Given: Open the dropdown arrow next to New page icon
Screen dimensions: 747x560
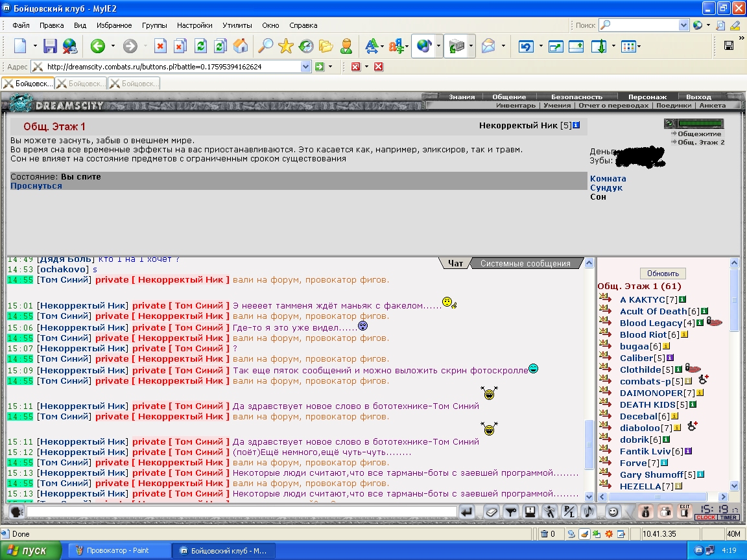Looking at the screenshot, I should pyautogui.click(x=35, y=46).
